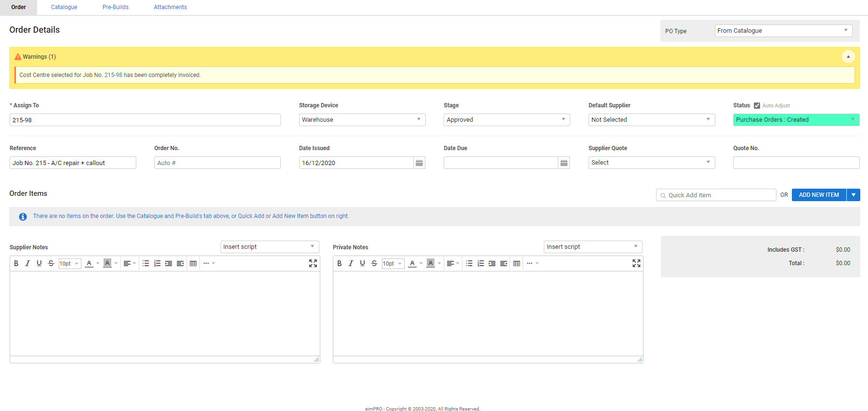
Task: Insert bullet list in Supplier Notes
Action: point(145,263)
